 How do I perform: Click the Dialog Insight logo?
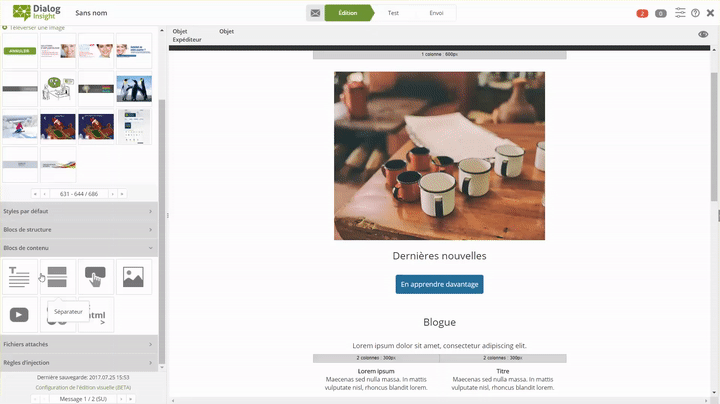click(x=36, y=12)
